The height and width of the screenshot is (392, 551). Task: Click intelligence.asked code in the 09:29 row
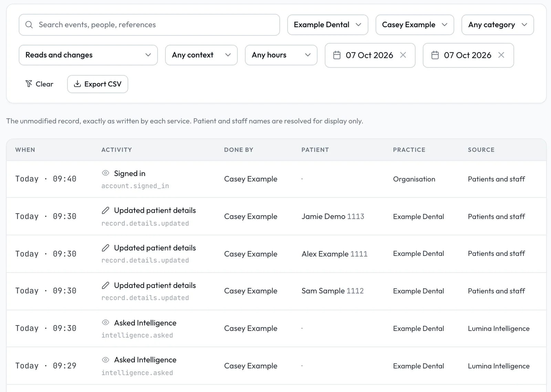(137, 373)
